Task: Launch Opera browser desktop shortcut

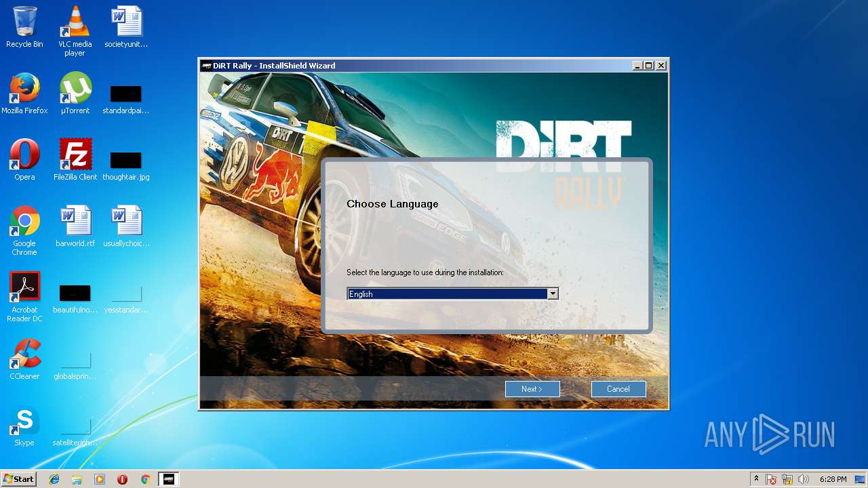Action: click(24, 160)
